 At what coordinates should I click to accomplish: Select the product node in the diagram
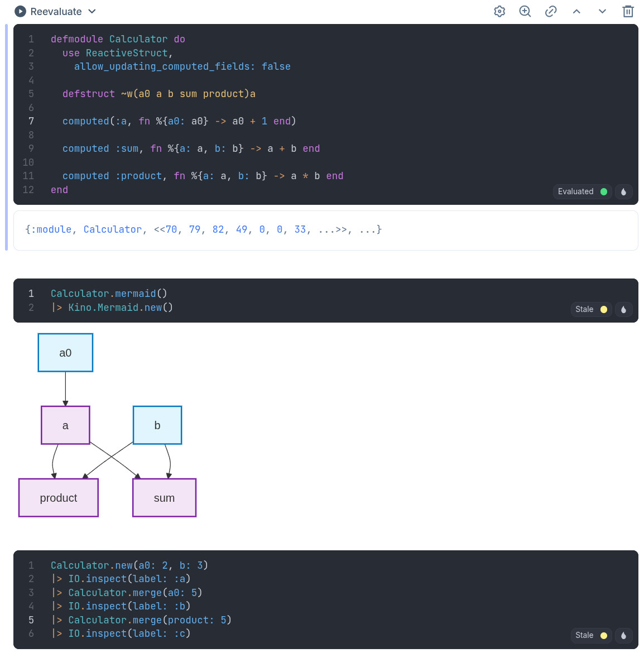tap(59, 498)
